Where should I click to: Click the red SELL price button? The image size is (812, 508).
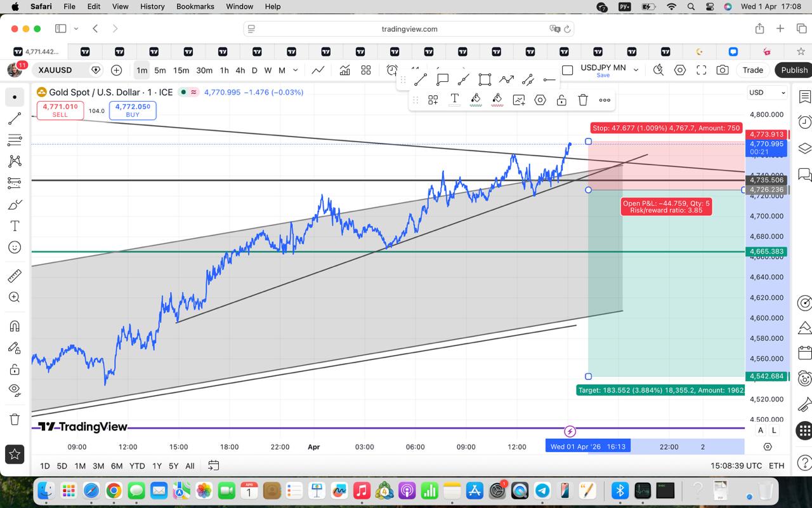pos(60,110)
